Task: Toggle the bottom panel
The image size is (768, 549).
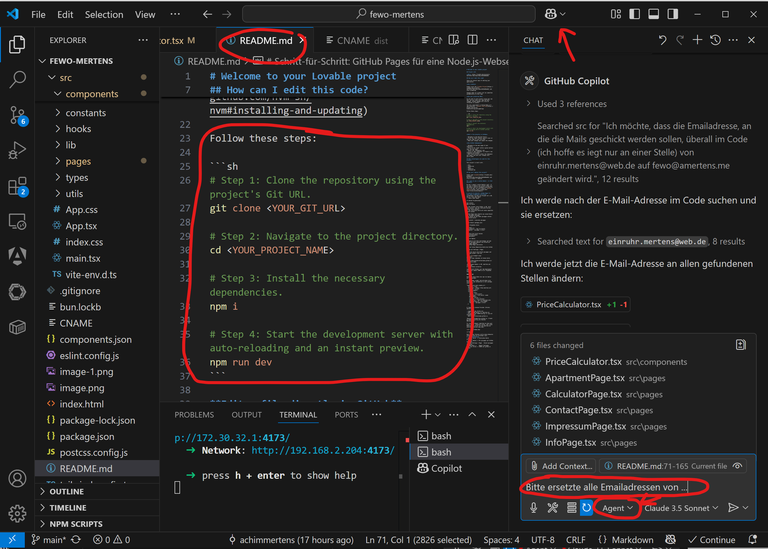Action: pyautogui.click(x=653, y=14)
